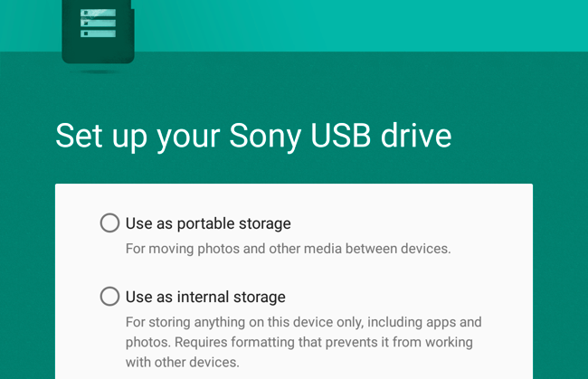
Task: Click 'For moving photos and other media' description
Action: click(x=288, y=248)
